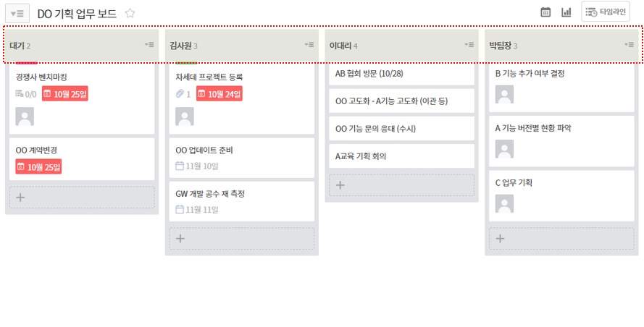The width and height of the screenshot is (644, 327).
Task: Open the A교육 기획 회의 card
Action: (402, 156)
